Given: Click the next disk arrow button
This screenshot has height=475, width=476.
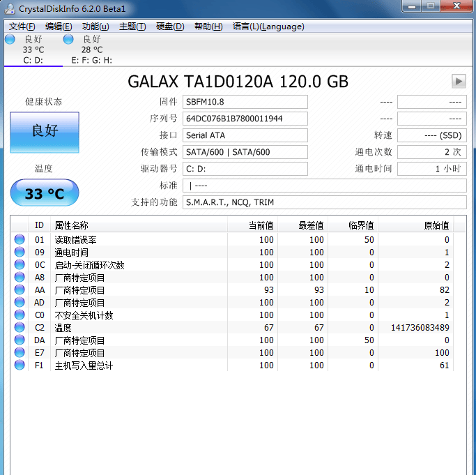Looking at the screenshot, I should [459, 82].
